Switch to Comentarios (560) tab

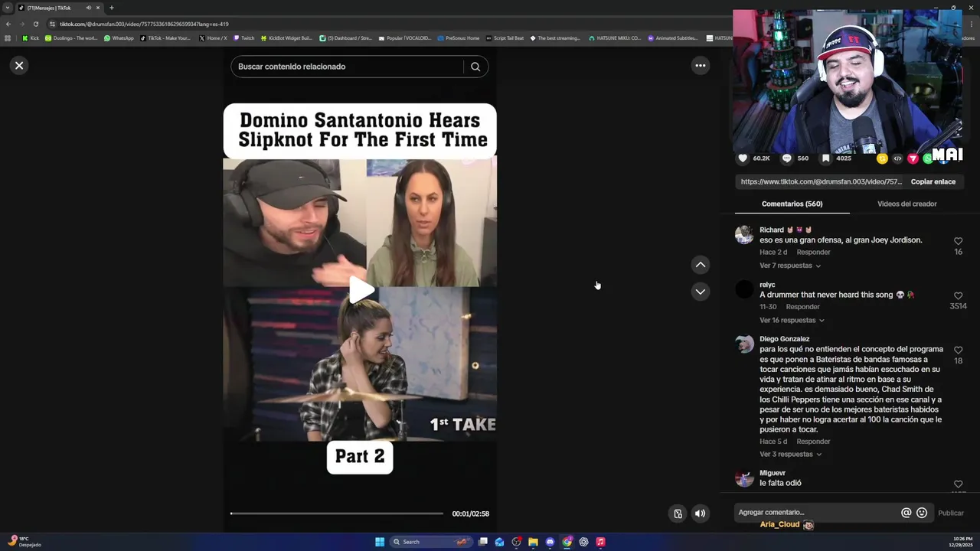(792, 204)
